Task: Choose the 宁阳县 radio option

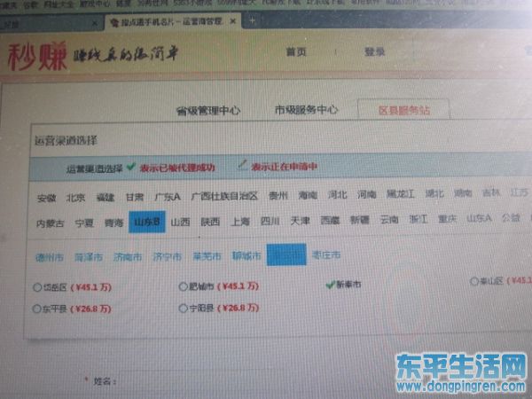Action: (x=184, y=309)
